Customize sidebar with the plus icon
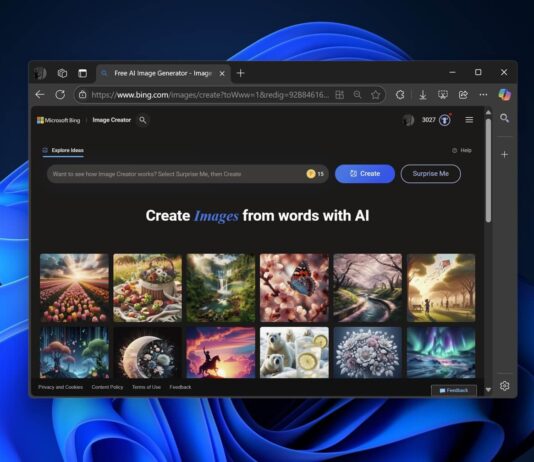 click(505, 155)
